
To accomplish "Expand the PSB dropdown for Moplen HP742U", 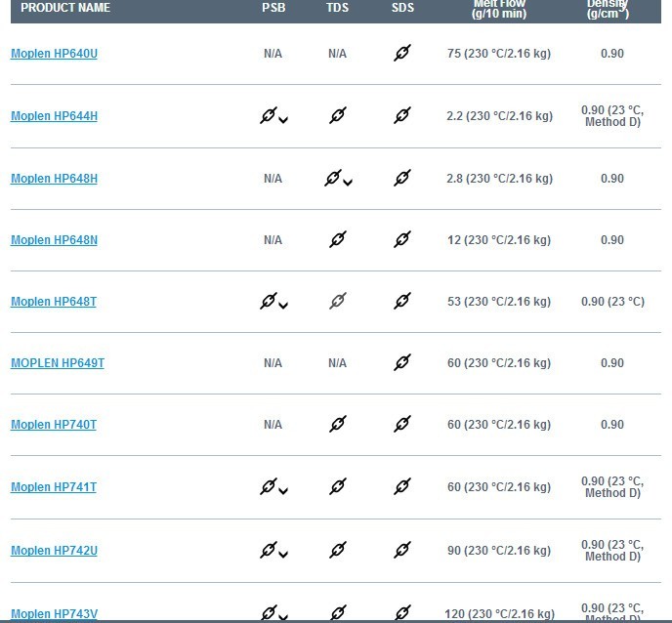I will pos(283,555).
